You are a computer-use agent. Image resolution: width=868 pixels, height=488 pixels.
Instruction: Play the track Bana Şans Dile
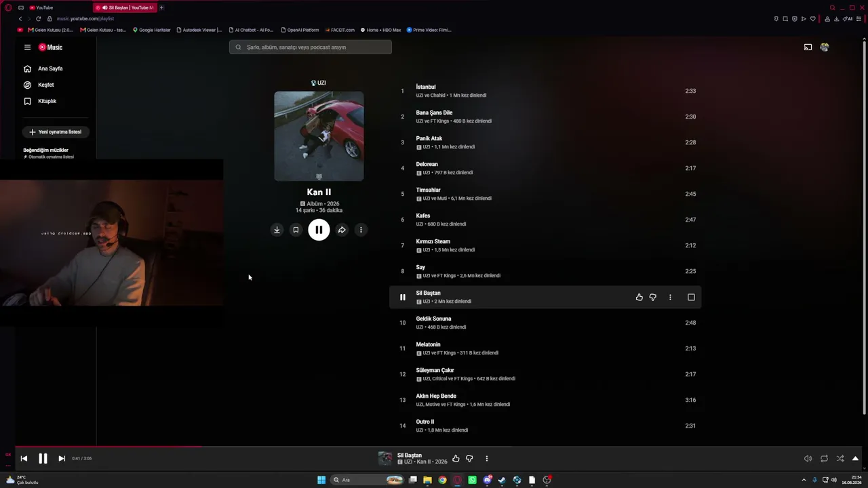pos(434,113)
